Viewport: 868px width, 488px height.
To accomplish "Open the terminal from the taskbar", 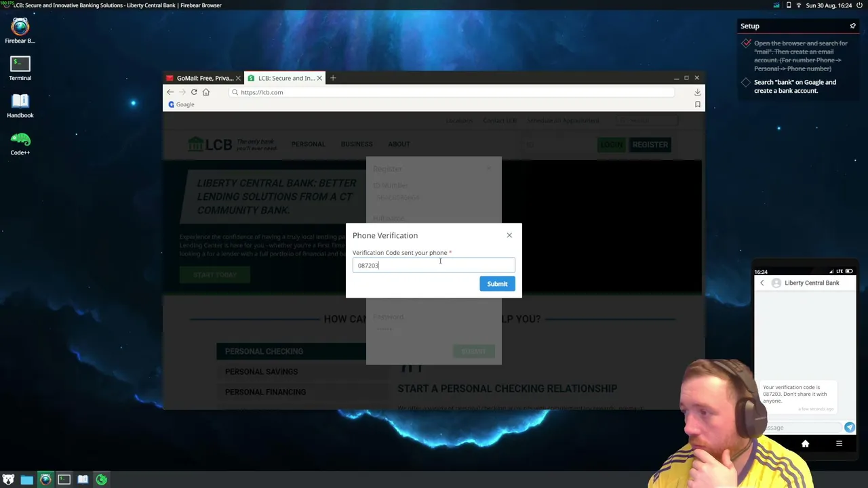I will click(x=64, y=480).
